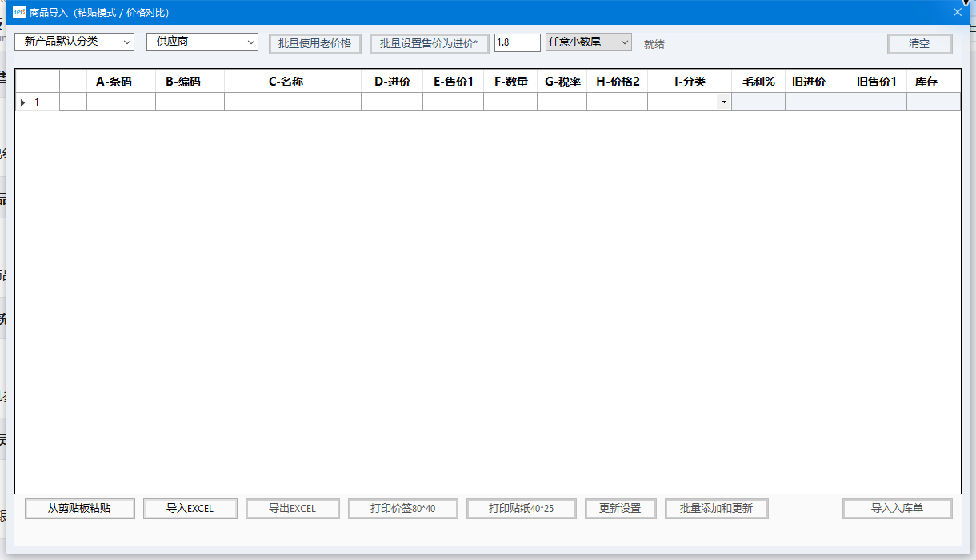Click the I-分类 column header
The image size is (976, 560).
[690, 82]
